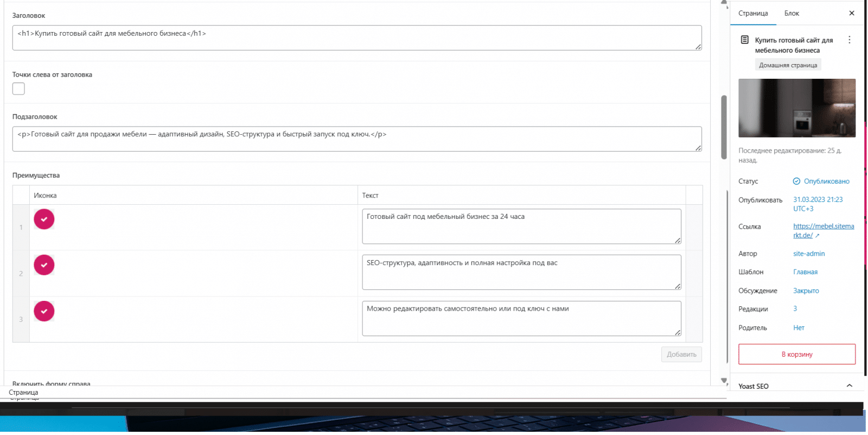
Task: Open the page options three-dot menu
Action: pyautogui.click(x=849, y=40)
